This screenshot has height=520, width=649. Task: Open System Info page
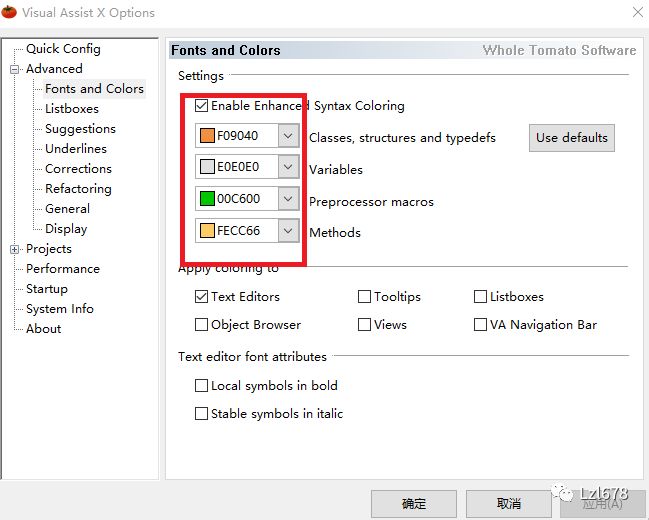[x=60, y=308]
